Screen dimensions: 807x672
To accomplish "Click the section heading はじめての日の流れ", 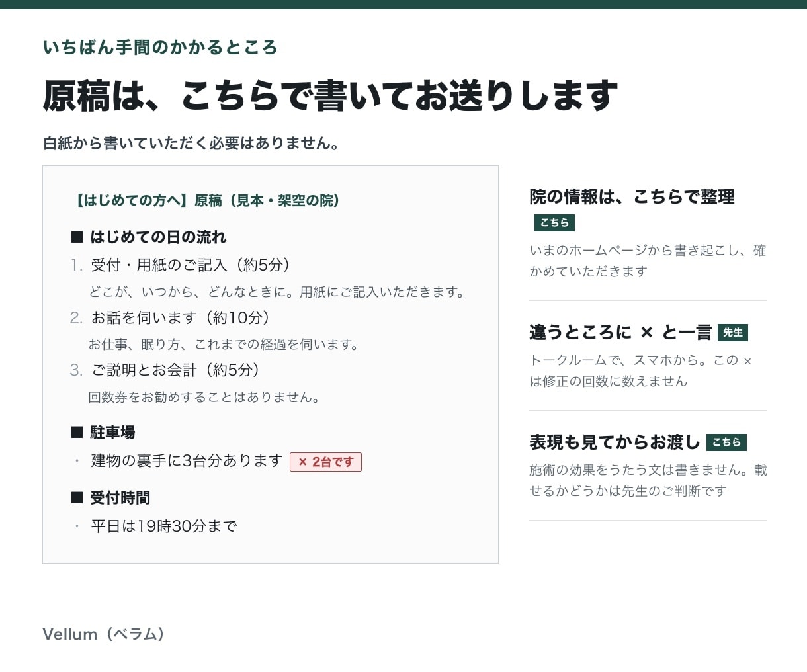I will 158,237.
